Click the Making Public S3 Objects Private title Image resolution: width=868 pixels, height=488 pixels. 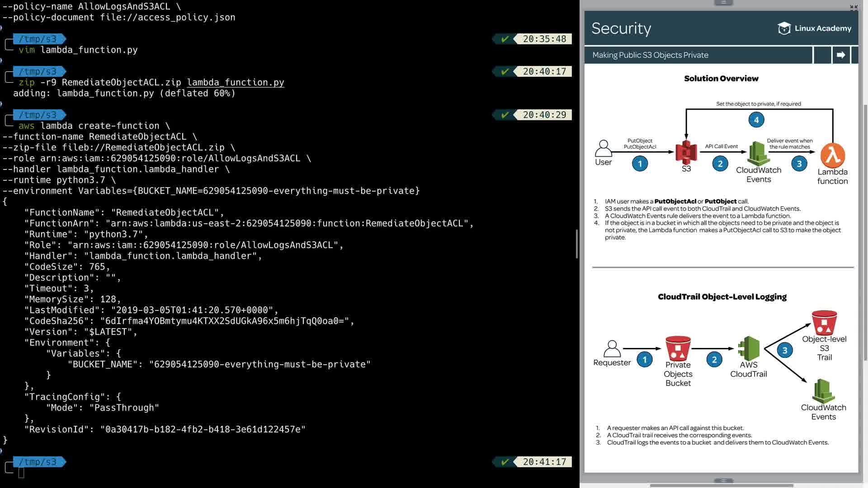coord(650,55)
